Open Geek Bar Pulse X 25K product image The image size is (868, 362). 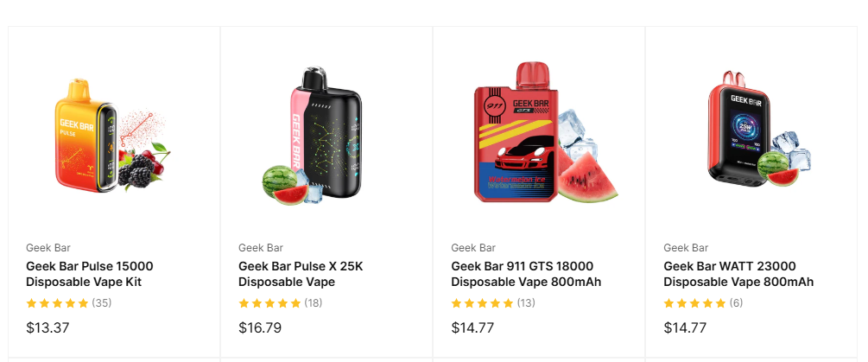point(312,136)
